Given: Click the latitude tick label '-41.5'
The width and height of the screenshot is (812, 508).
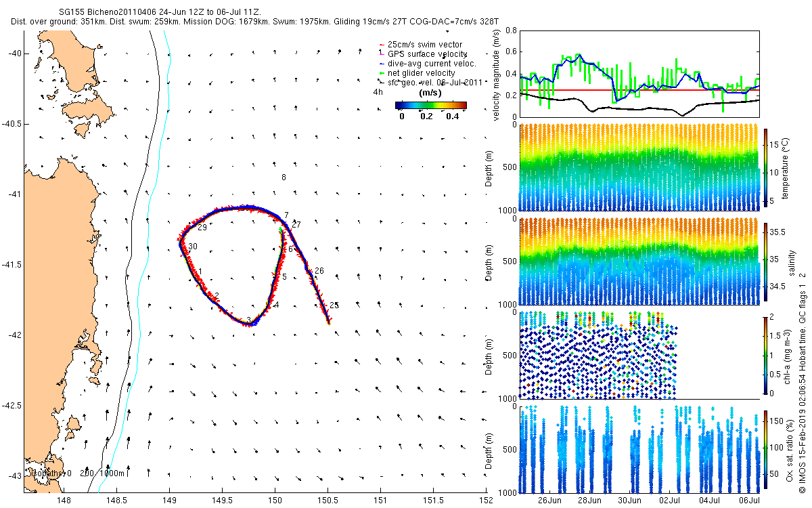Looking at the screenshot, I should click(10, 265).
